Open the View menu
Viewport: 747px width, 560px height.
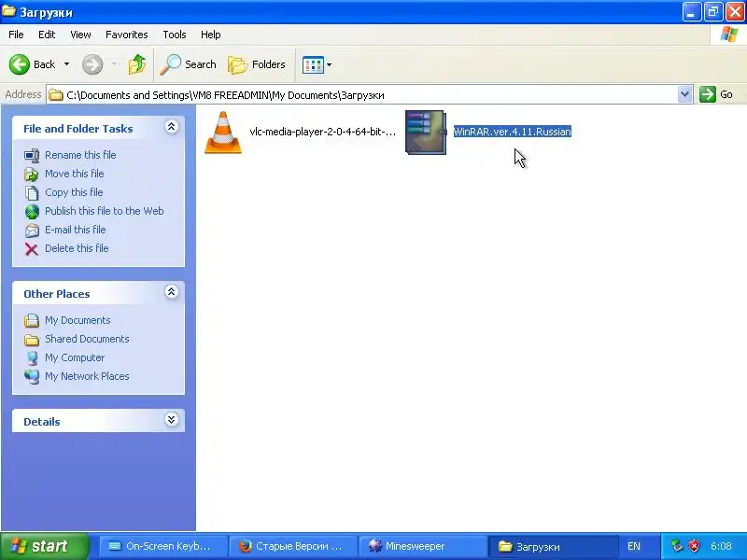[x=80, y=35]
